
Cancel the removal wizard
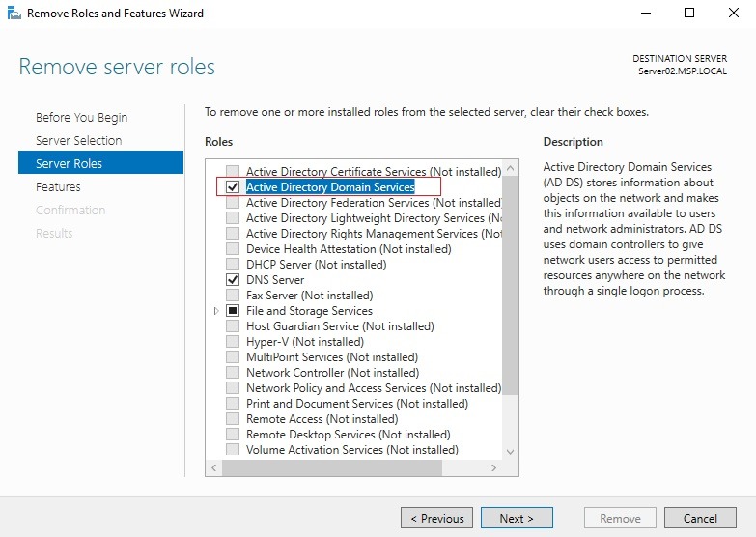[700, 518]
